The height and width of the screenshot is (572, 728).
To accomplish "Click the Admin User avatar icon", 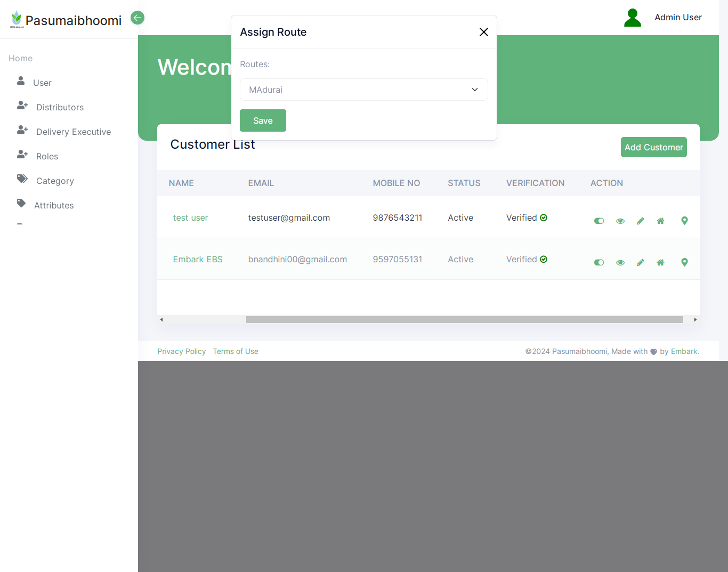I will coord(632,18).
